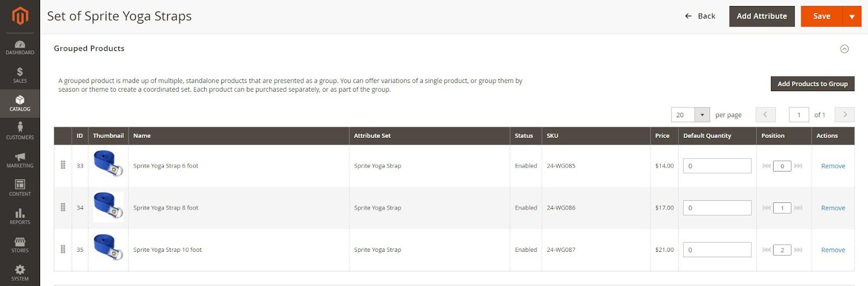Grab drag handle for ID 34 row

click(63, 207)
